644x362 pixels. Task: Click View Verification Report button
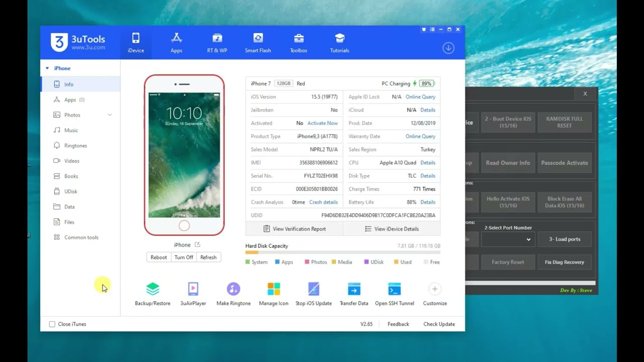294,229
